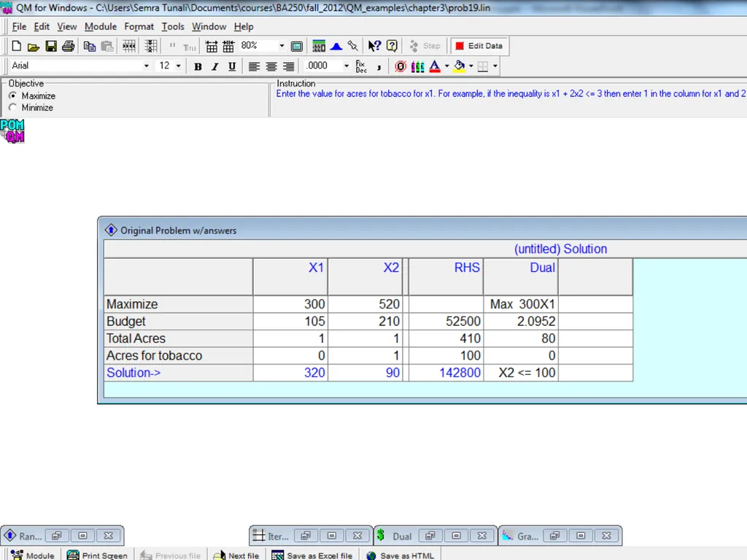Open the font size 12 dropdown
This screenshot has width=747, height=560.
click(179, 66)
